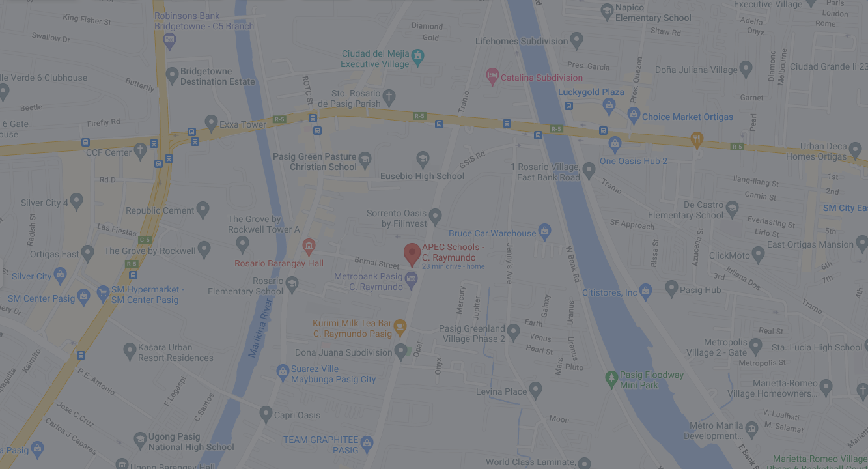Click the red APEC Schools location pin
The width and height of the screenshot is (868, 469).
tap(412, 255)
